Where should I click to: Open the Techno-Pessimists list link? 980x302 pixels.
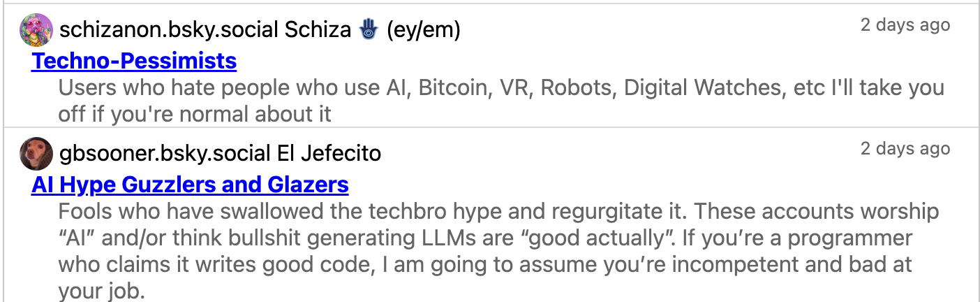click(134, 62)
